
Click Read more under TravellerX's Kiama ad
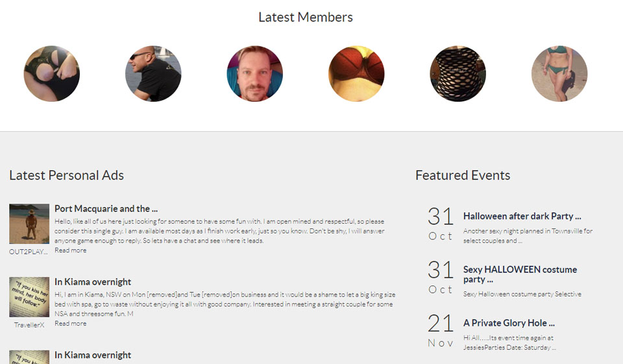(70, 324)
